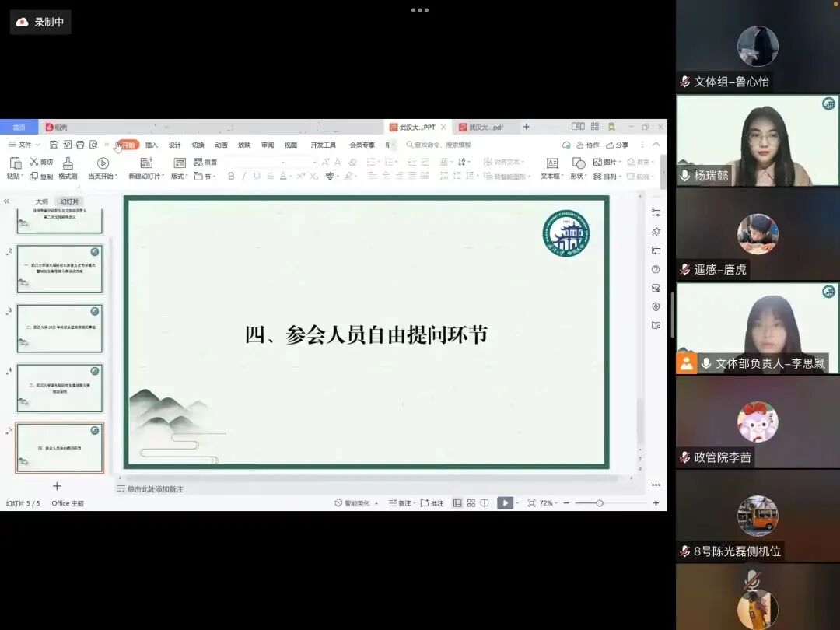
Task: Click the Save icon in quick toolbar
Action: click(x=54, y=145)
